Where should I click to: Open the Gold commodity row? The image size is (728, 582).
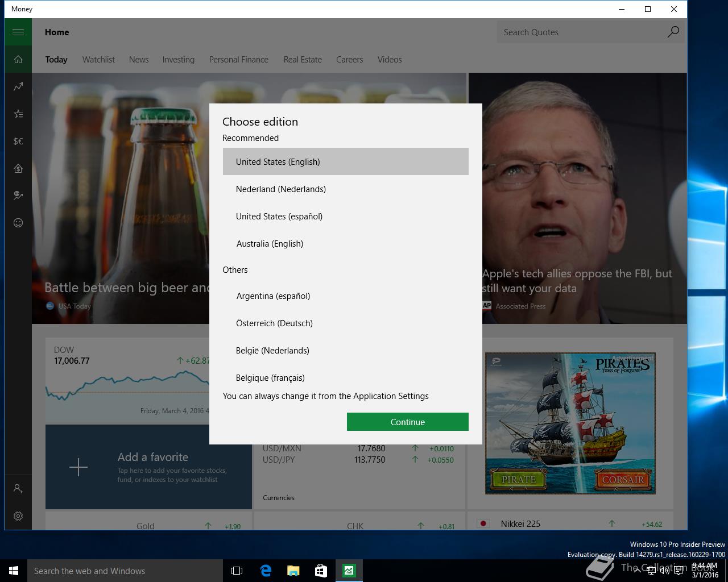[149, 526]
